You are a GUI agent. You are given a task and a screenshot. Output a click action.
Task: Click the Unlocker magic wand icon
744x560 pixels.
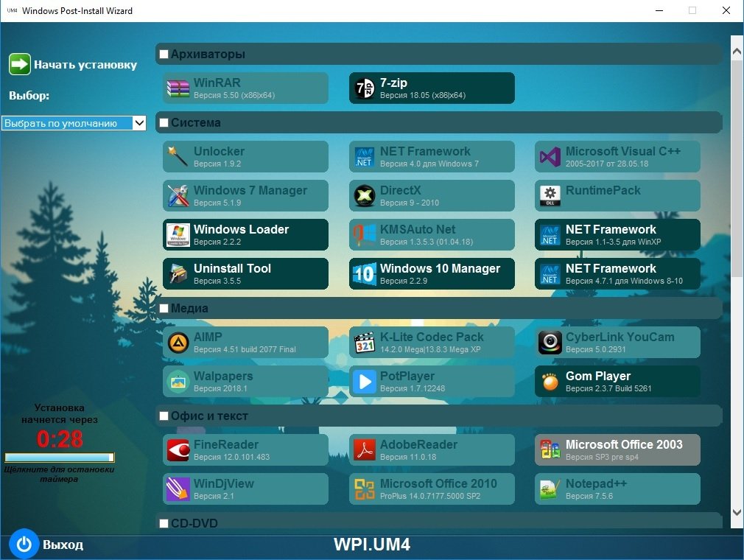(178, 157)
